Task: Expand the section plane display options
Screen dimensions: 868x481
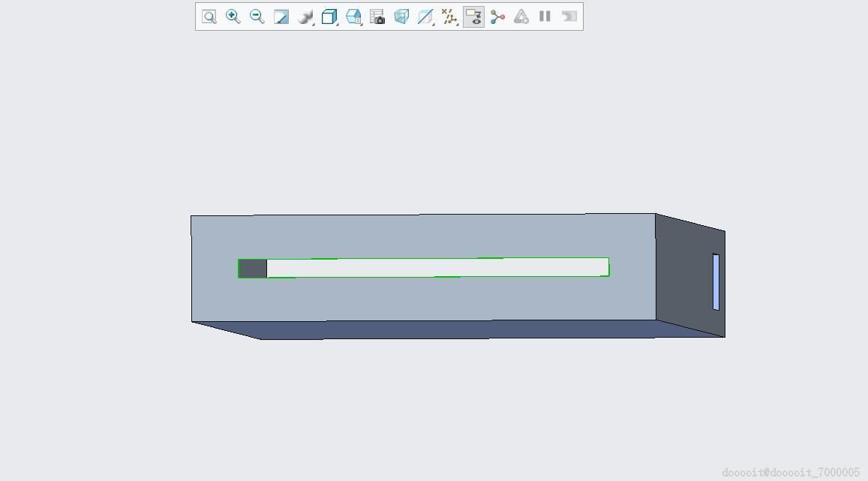Action: (x=425, y=17)
